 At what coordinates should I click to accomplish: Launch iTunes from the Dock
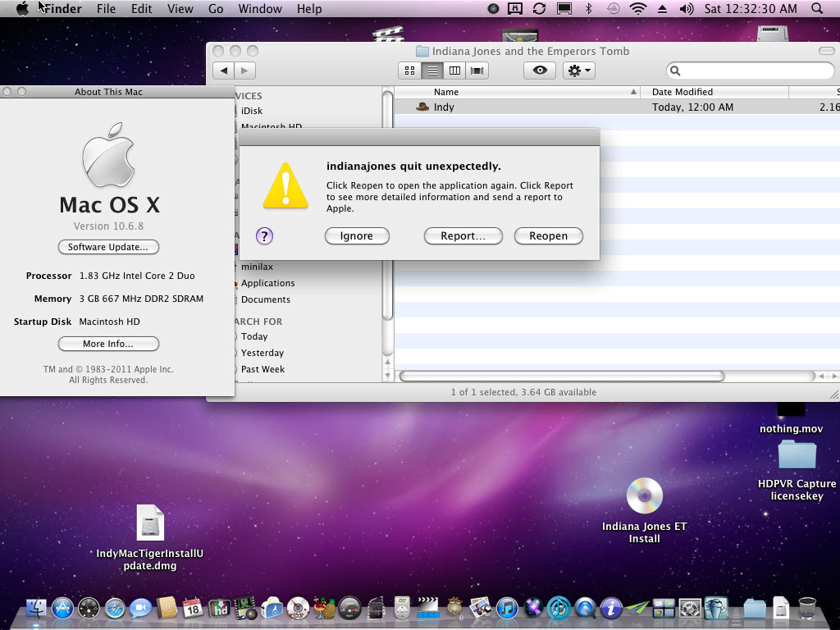click(x=507, y=609)
